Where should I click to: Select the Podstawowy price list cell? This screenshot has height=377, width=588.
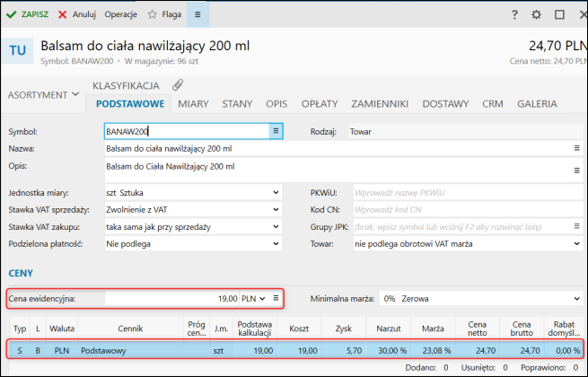(x=130, y=351)
